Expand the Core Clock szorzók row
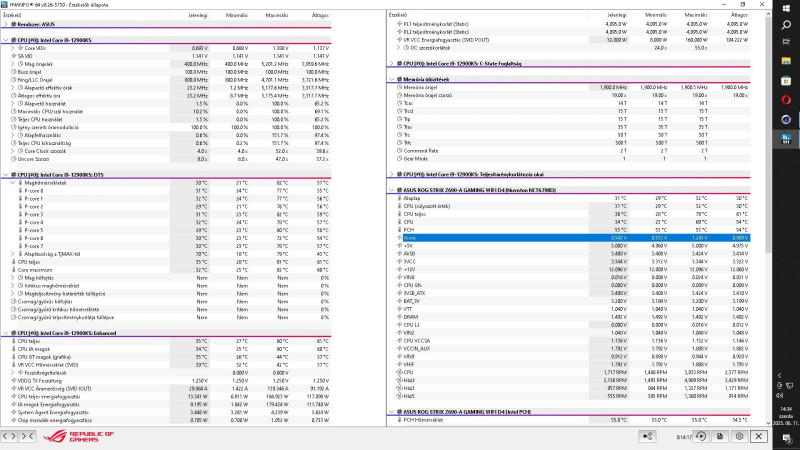This screenshot has height=450, width=800. click(13, 151)
